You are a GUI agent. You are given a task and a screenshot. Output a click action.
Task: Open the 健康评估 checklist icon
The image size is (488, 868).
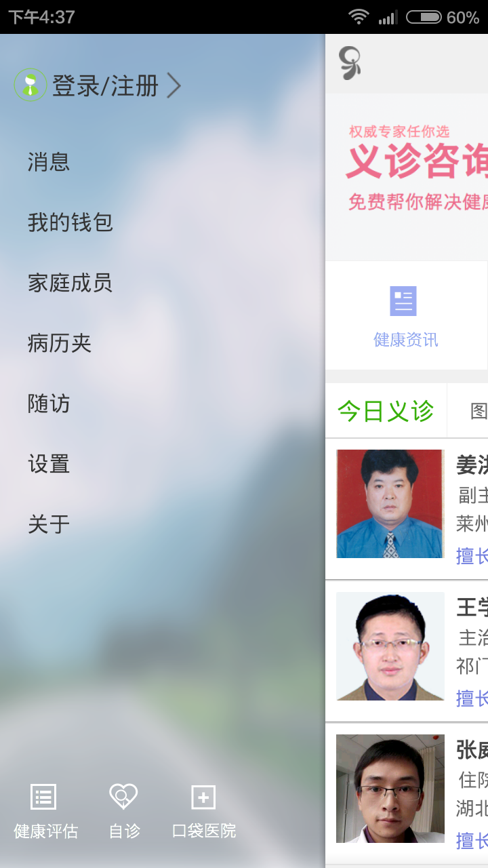(x=43, y=797)
